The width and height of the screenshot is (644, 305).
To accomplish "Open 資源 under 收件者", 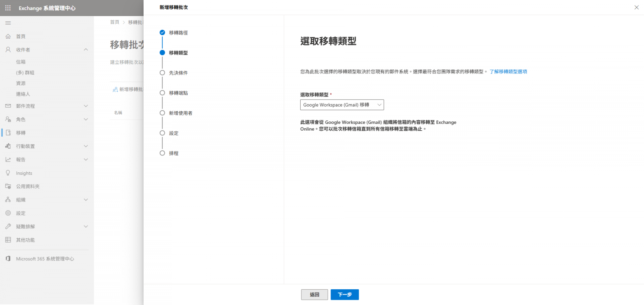I will click(21, 83).
